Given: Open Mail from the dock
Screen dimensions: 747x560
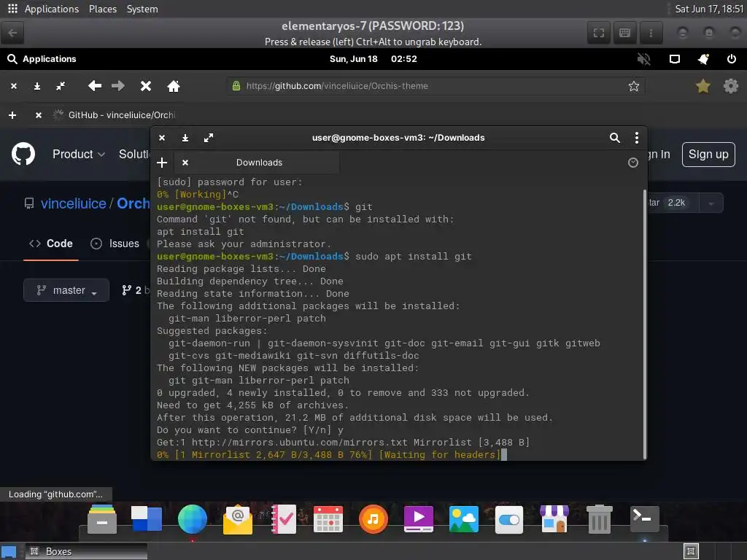Looking at the screenshot, I should [238, 521].
